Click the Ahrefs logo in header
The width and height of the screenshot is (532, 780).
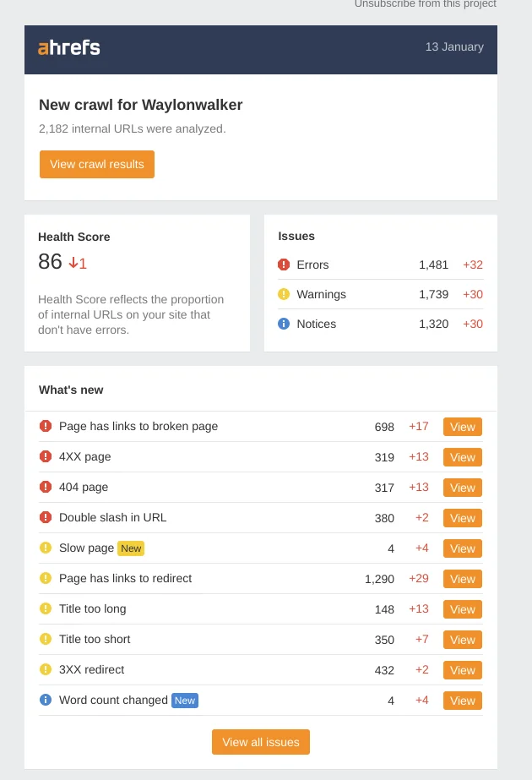pos(69,48)
